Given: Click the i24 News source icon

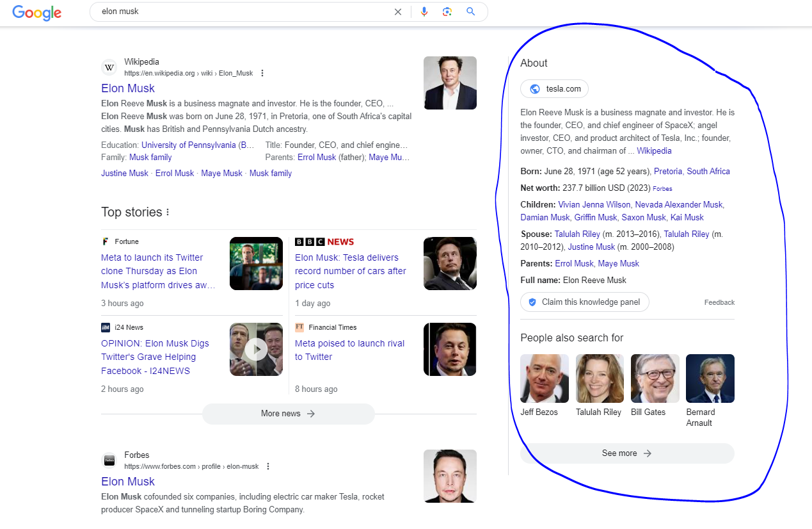Looking at the screenshot, I should pyautogui.click(x=106, y=327).
